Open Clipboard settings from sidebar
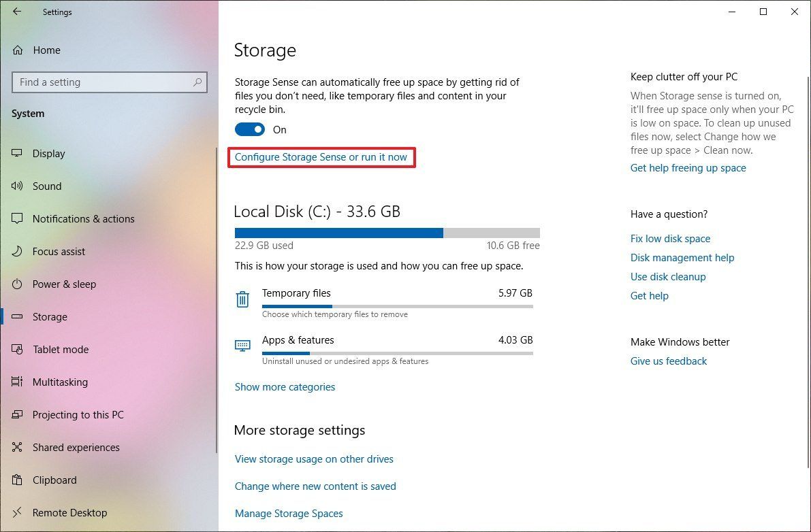Screen dimensions: 811x532 point(54,480)
